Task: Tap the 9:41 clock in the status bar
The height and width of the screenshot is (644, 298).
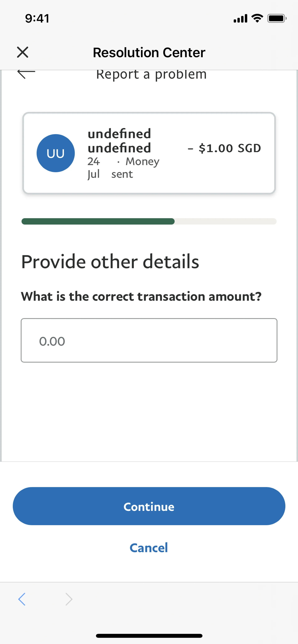Action: [x=37, y=18]
